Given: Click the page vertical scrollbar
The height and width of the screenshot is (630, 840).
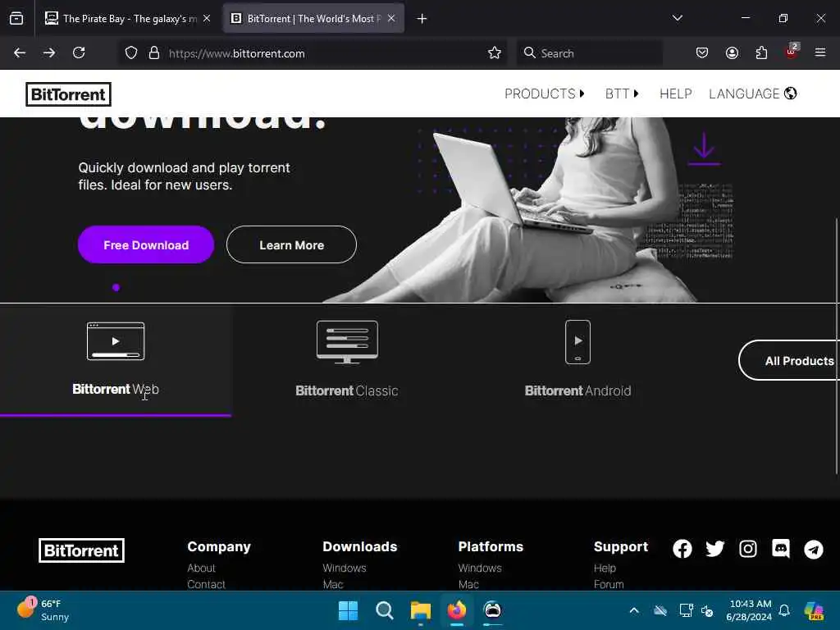Looking at the screenshot, I should click(x=836, y=345).
